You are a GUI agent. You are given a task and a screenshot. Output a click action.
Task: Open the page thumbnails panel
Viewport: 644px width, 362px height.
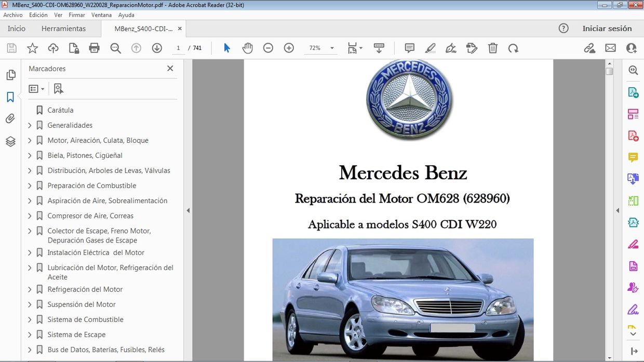click(x=10, y=74)
